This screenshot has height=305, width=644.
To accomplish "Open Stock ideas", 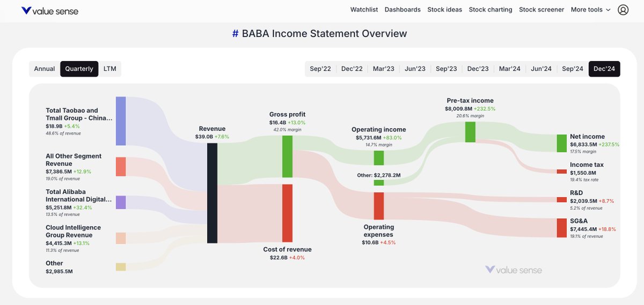I will [444, 10].
